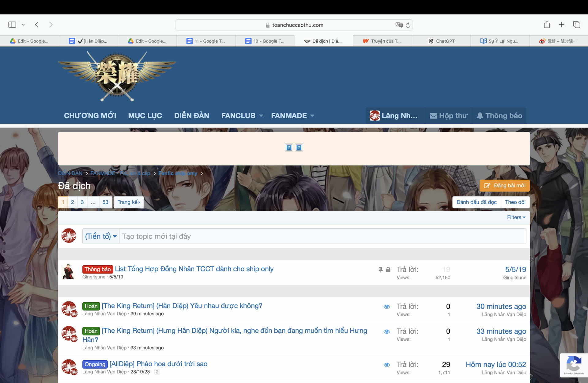Click the Tạo topic mới tại đây field
The height and width of the screenshot is (383, 588).
tap(322, 236)
